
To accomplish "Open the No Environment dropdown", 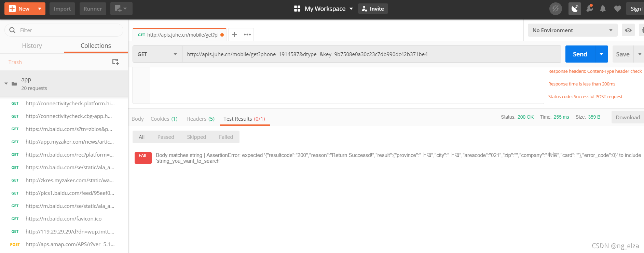I will (x=572, y=30).
